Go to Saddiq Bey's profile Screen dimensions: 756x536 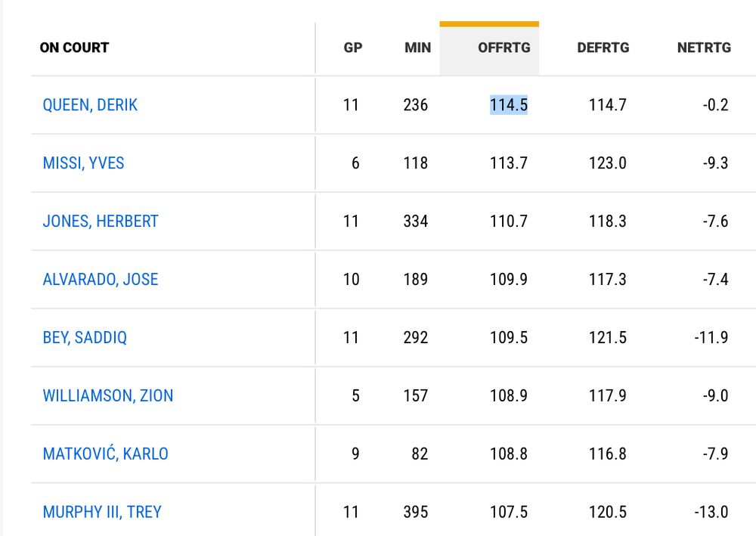[x=85, y=338]
